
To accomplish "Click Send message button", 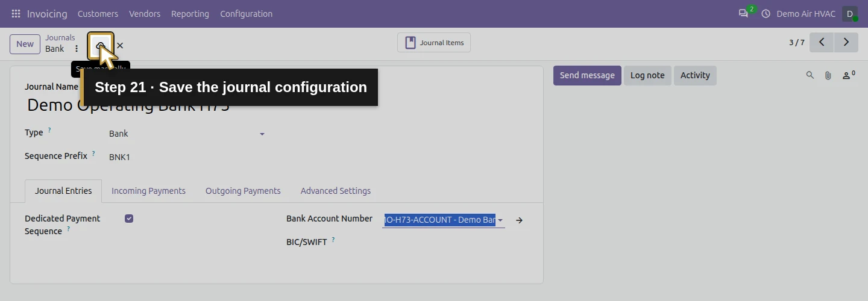I will pos(587,75).
